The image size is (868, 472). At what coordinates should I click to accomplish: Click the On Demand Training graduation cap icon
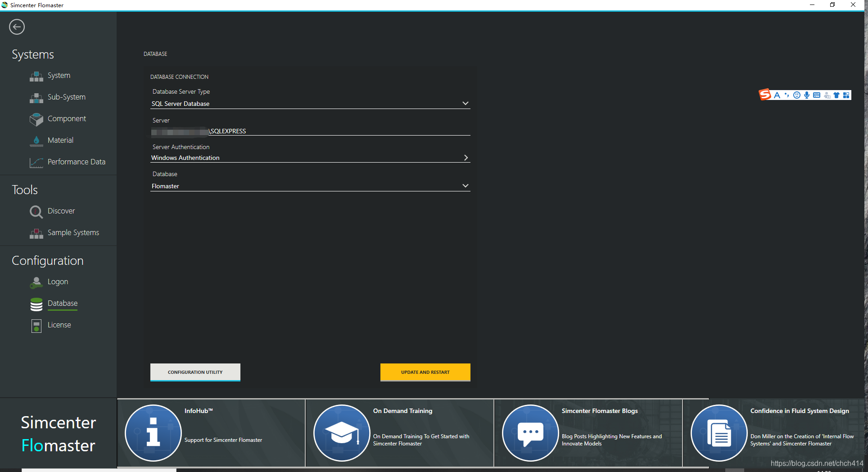[342, 433]
